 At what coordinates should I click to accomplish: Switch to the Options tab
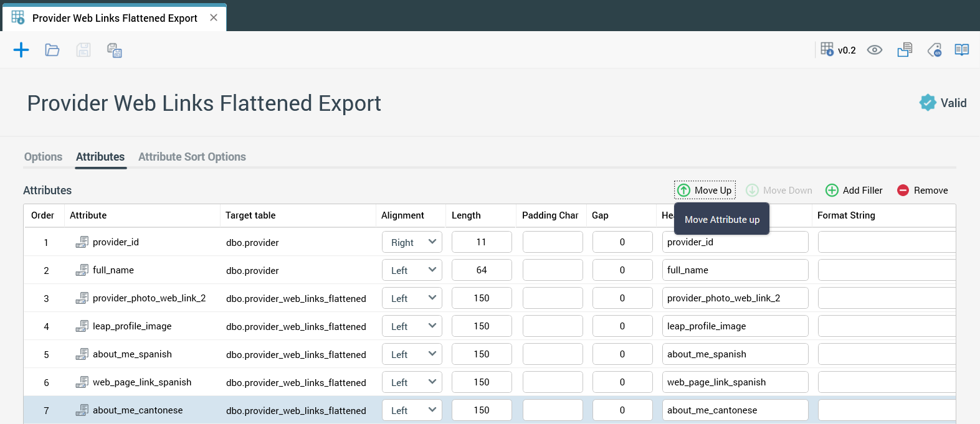pos(43,157)
